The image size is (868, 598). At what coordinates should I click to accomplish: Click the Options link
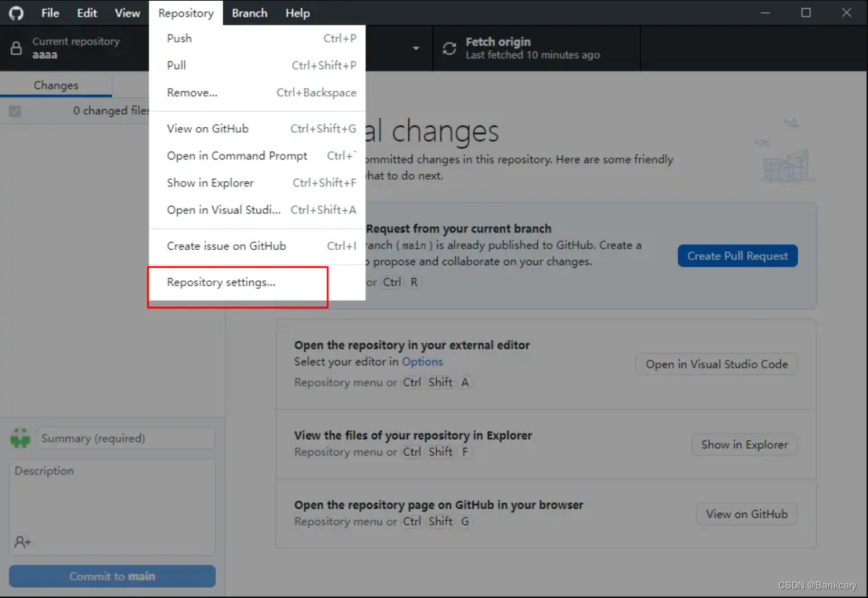(422, 361)
